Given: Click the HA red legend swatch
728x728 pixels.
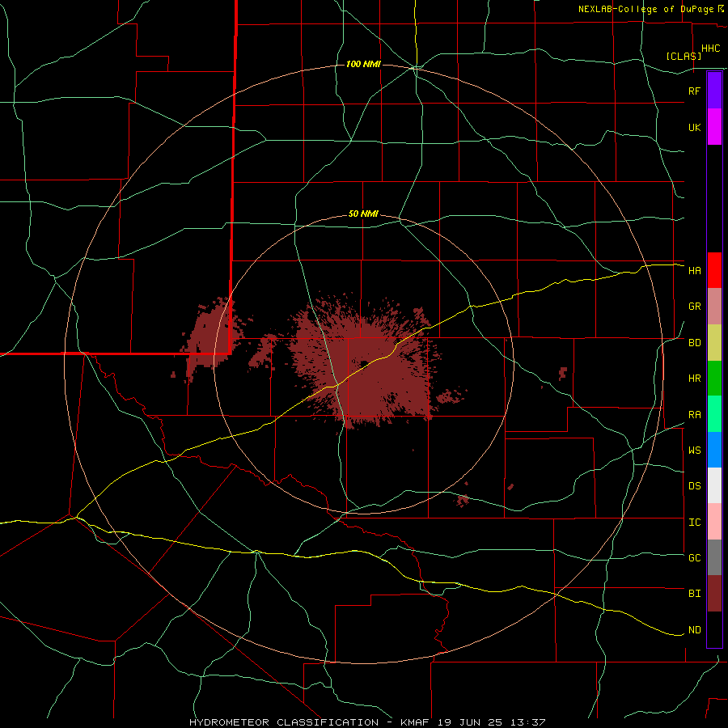Looking at the screenshot, I should click(x=714, y=270).
